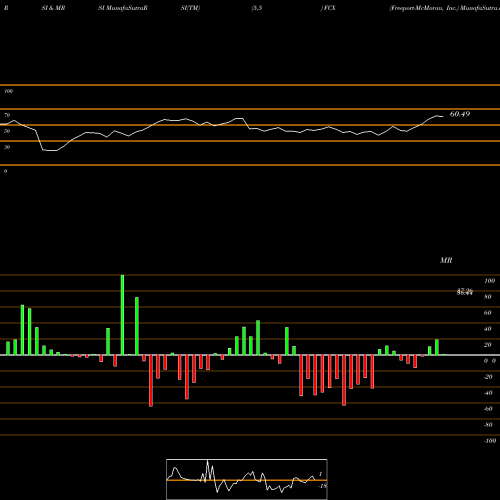Click the RSI axis label 70
The height and width of the screenshot is (500, 500).
(x=7, y=115)
